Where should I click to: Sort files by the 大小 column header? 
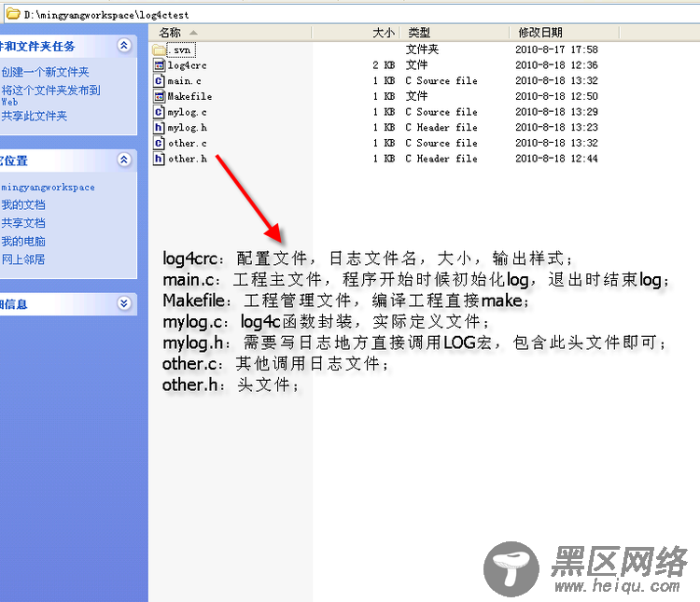[x=356, y=33]
